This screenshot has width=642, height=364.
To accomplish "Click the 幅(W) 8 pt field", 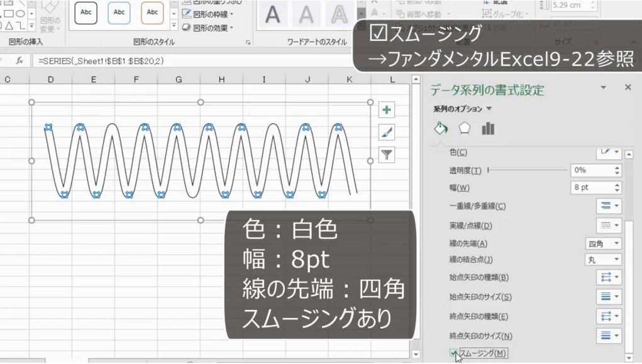I will click(590, 187).
